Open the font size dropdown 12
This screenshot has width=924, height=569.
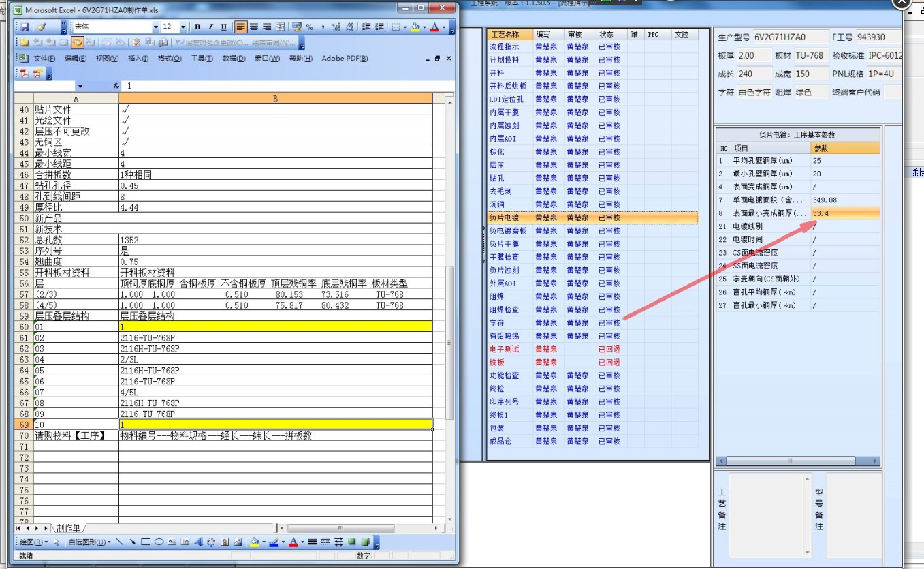tap(183, 27)
